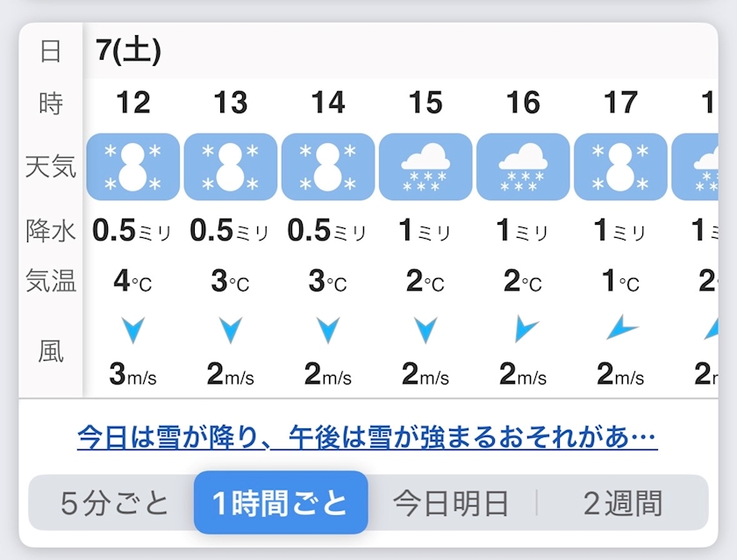Click the 1ミリ precipitation at 16 o'clock
737x560 pixels.
[x=523, y=232]
